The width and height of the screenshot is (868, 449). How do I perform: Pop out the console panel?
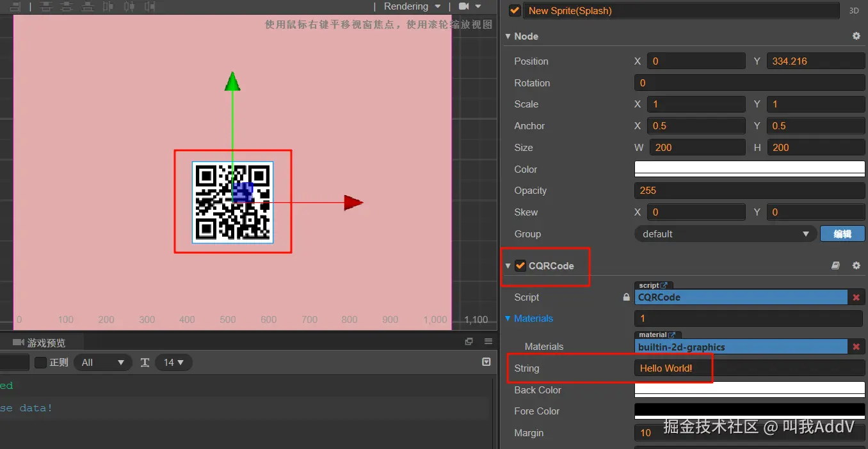pyautogui.click(x=469, y=342)
